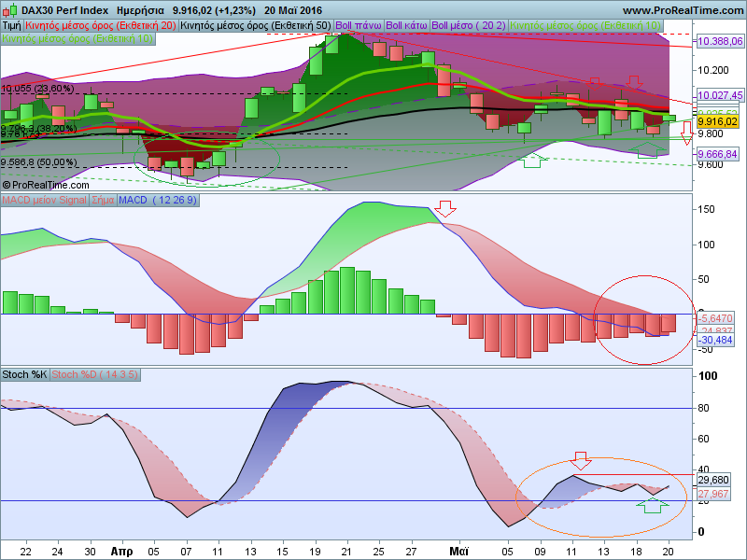Click the 'Απρ' month marker on date axis

(x=122, y=552)
